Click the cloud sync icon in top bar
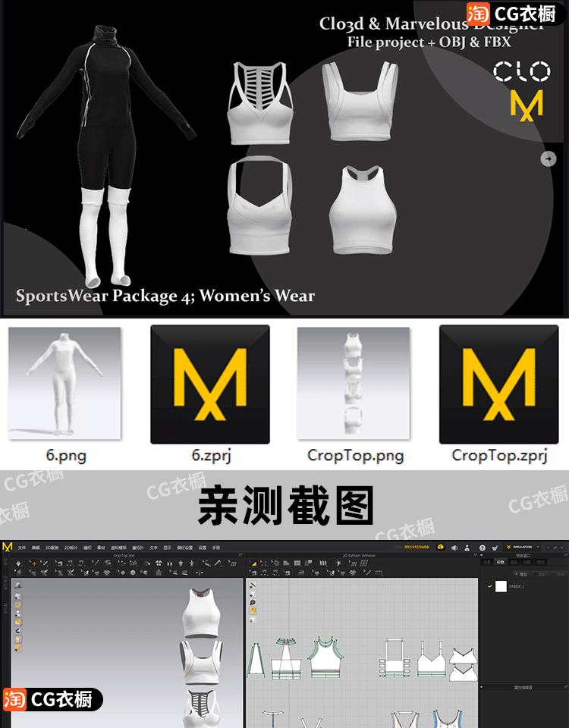 [x=440, y=547]
